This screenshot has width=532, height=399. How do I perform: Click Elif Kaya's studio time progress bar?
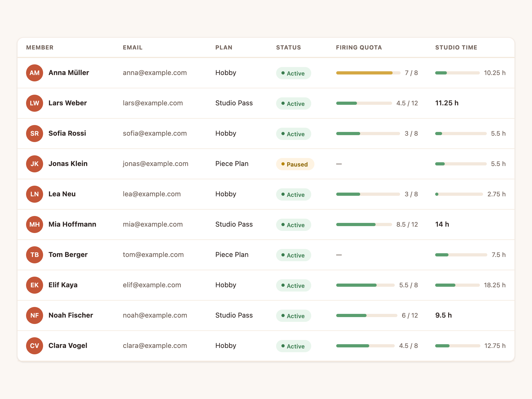point(458,285)
